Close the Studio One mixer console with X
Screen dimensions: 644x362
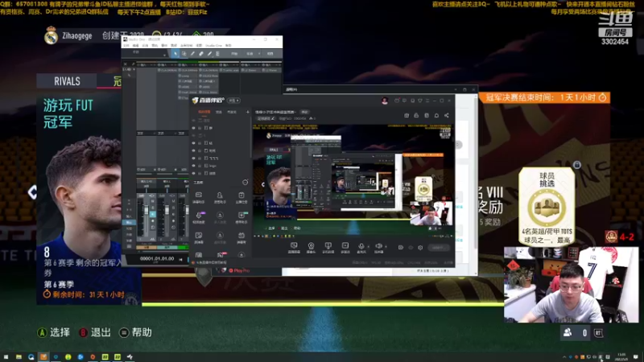[126, 64]
